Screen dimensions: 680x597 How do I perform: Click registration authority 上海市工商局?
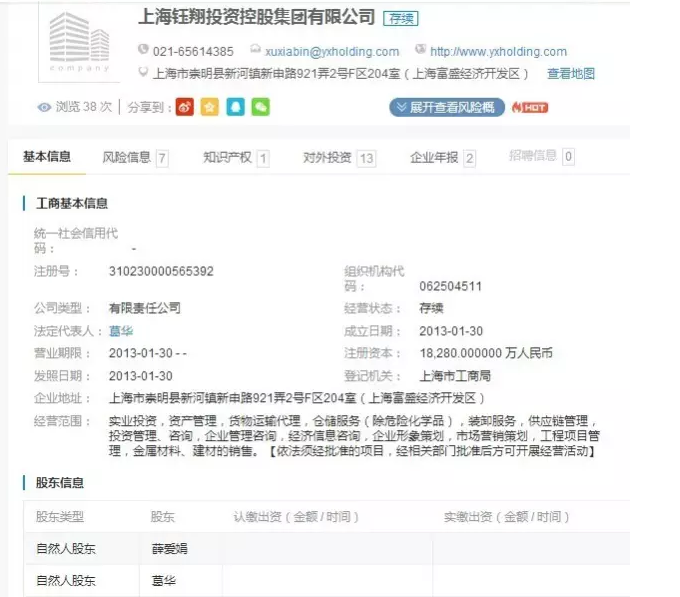[x=455, y=375]
